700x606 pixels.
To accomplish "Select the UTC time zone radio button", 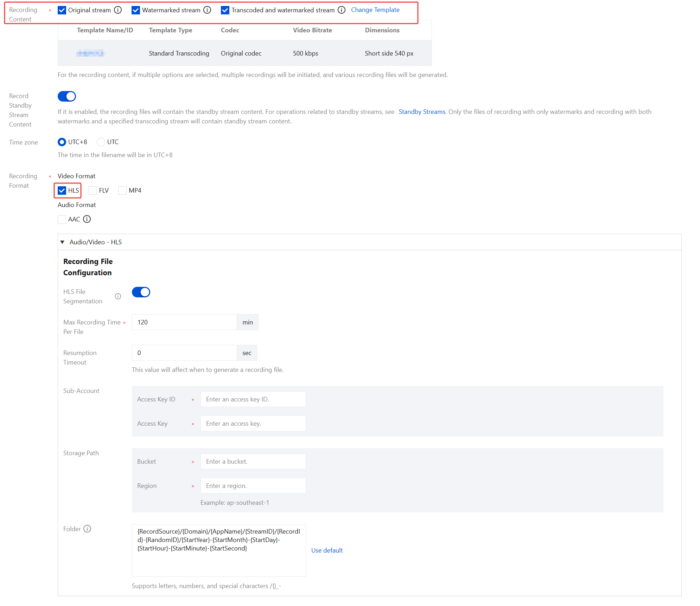I will pos(101,142).
